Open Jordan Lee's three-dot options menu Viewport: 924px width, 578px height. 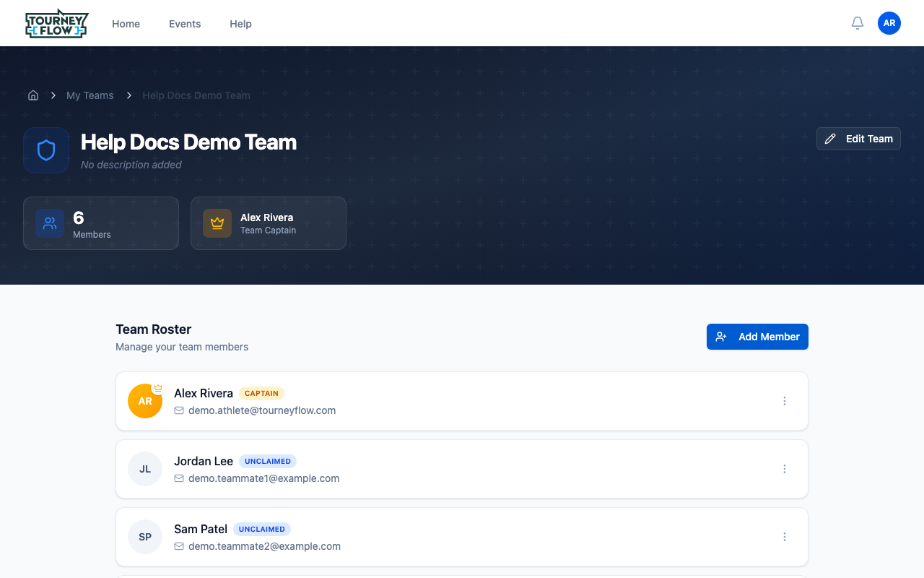pos(785,469)
